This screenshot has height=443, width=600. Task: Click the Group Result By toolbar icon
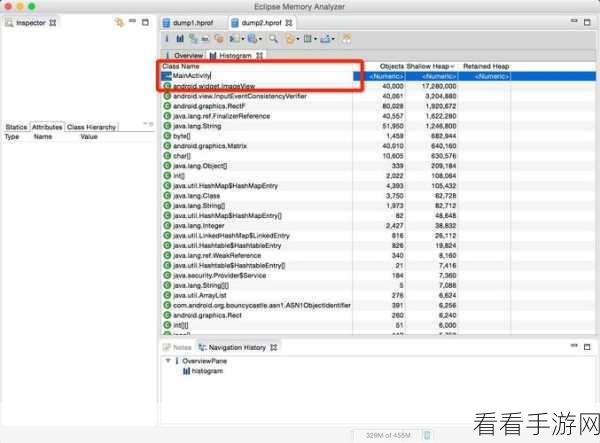pyautogui.click(x=290, y=39)
